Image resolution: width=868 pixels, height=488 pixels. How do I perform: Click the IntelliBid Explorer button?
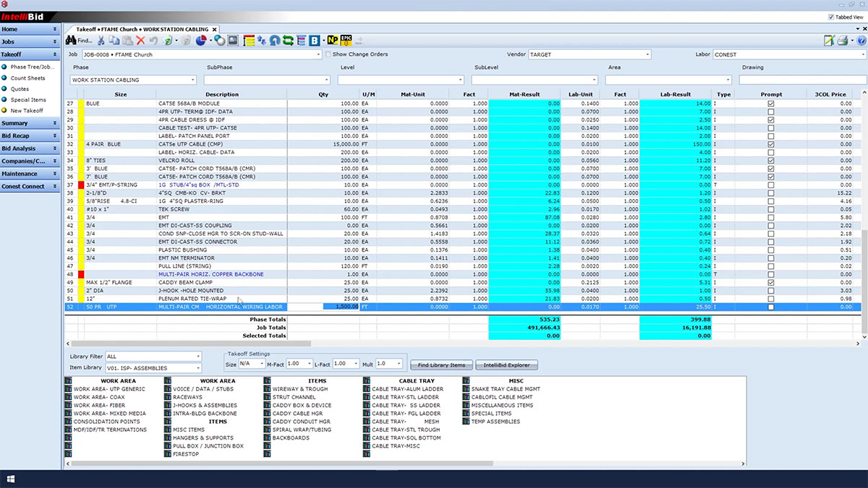click(507, 365)
